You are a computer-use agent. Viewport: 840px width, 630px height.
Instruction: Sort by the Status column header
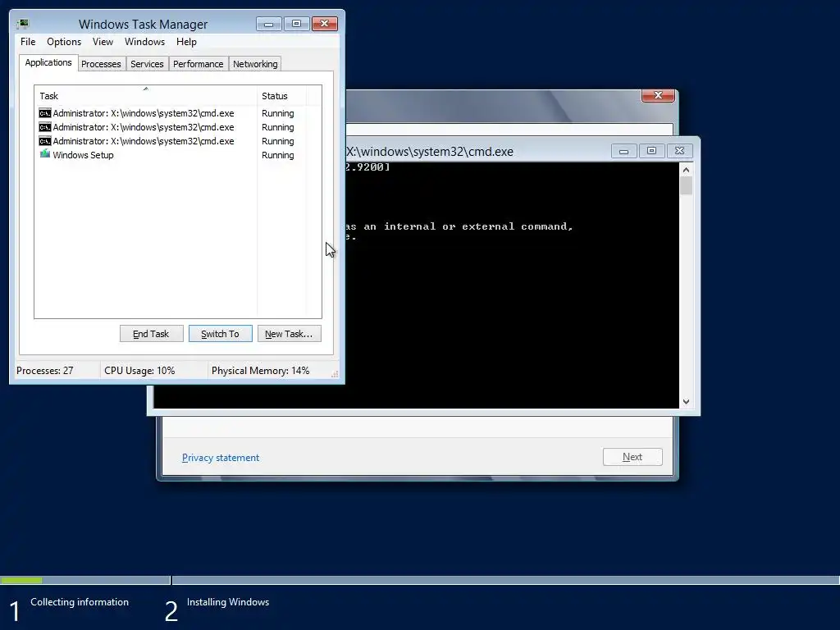[281, 95]
